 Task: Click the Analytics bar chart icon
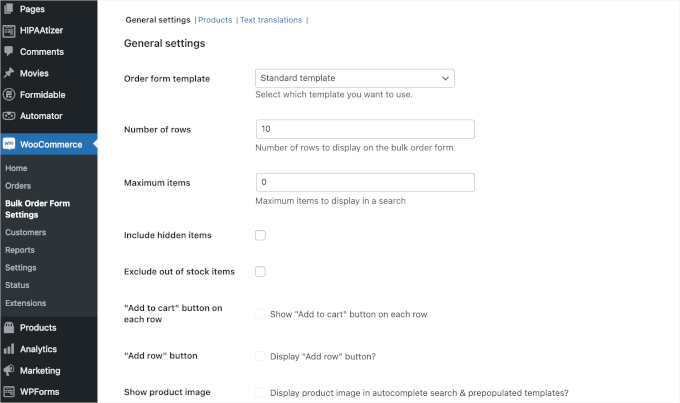(9, 349)
